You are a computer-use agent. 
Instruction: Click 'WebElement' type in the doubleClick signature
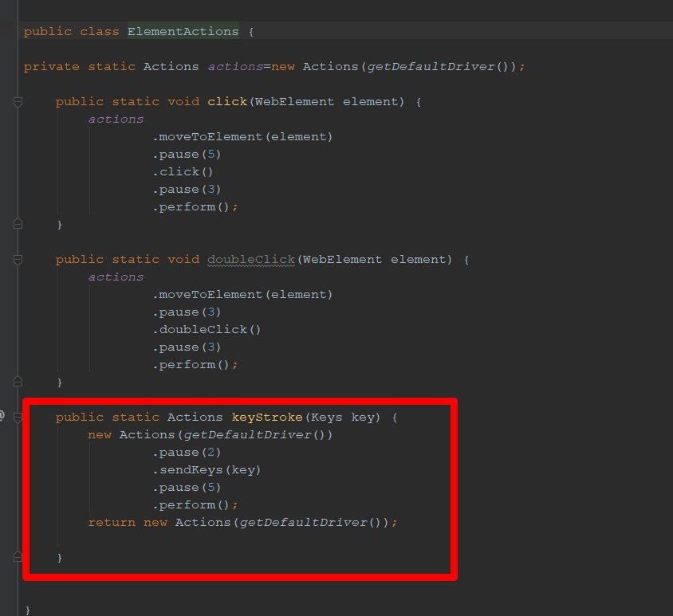coord(343,260)
